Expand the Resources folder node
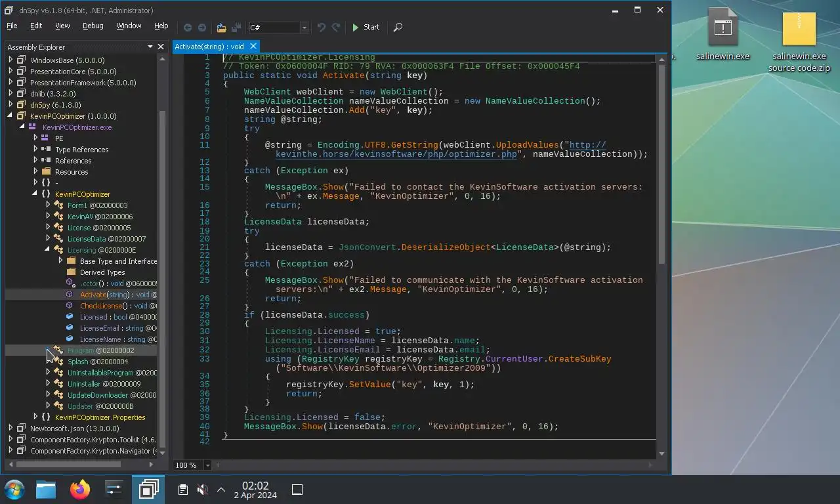840x504 pixels. tap(35, 171)
